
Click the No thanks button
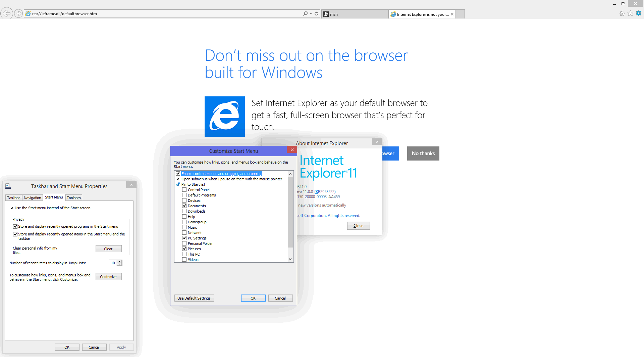pos(423,153)
